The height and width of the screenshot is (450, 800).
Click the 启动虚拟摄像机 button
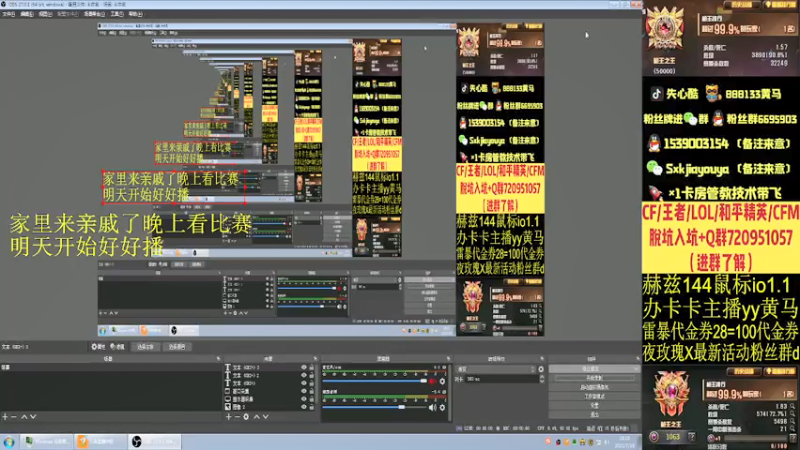[x=594, y=388]
